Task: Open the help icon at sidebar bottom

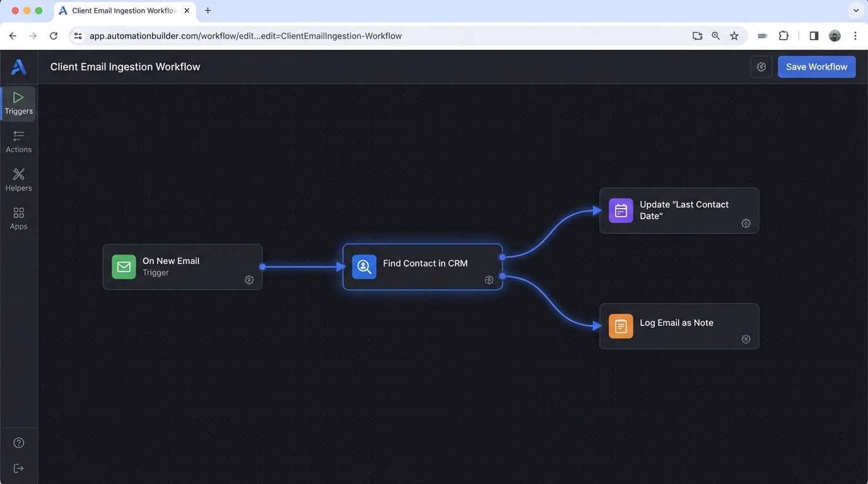Action: 18,442
